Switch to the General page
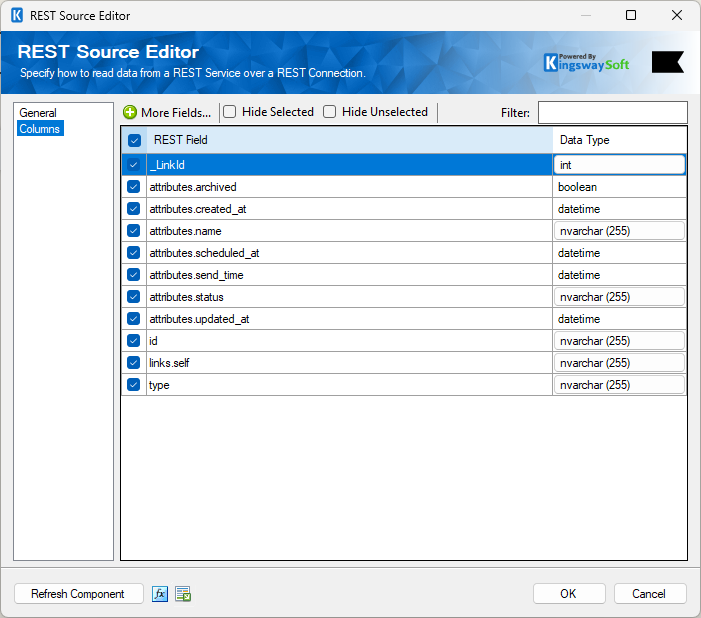Image resolution: width=701 pixels, height=618 pixels. point(38,113)
